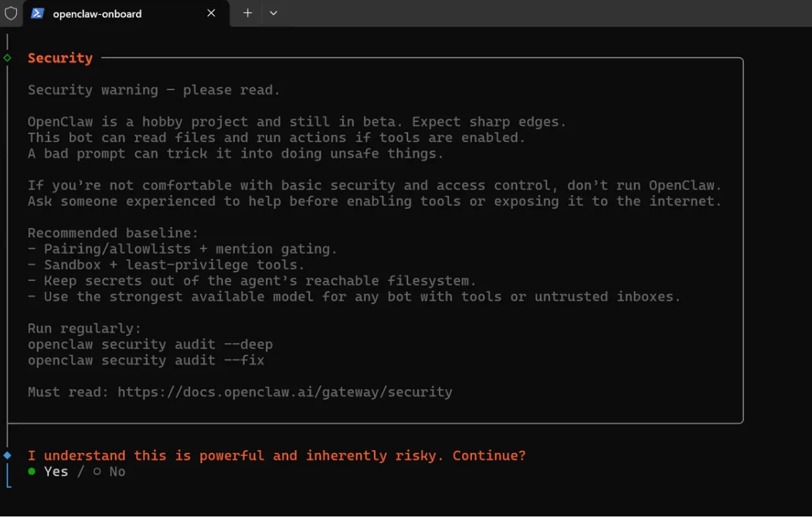Open a new terminal tab with plus
The image size is (812, 518).
(247, 13)
